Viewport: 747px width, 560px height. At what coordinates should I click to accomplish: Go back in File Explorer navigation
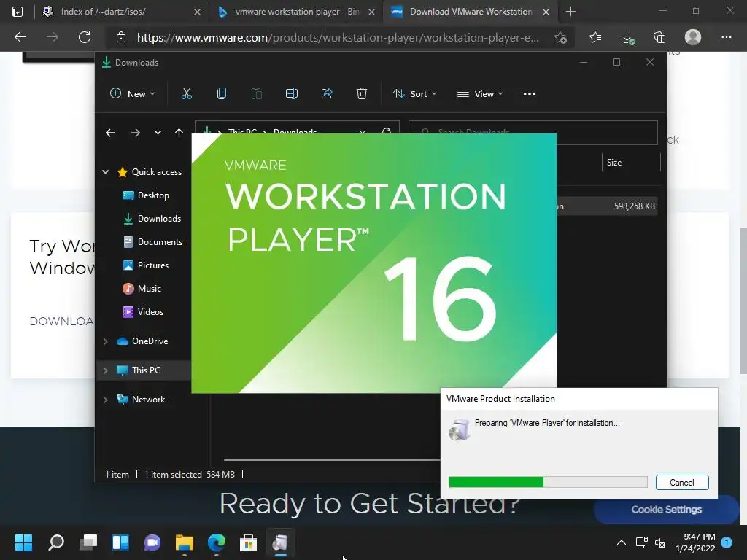(110, 133)
